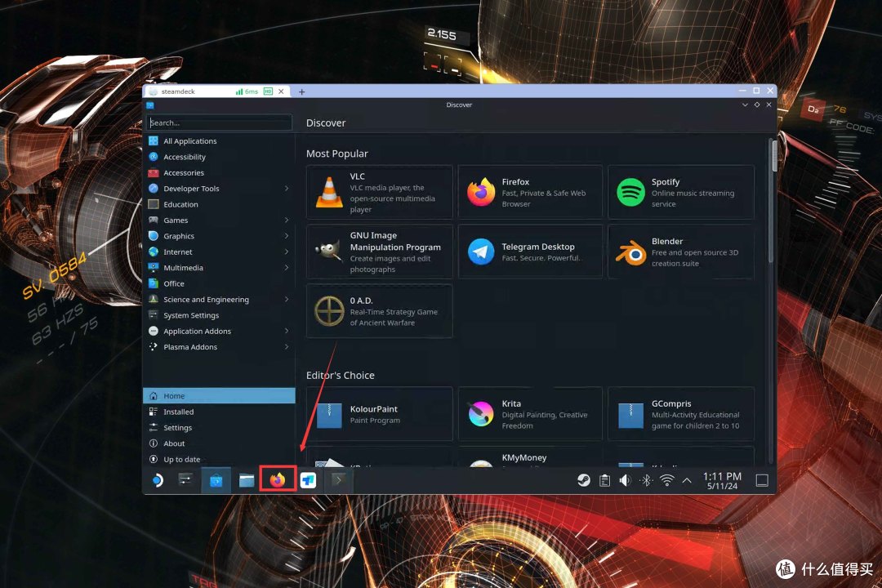Open the Dolphin file manager from taskbar

[247, 480]
